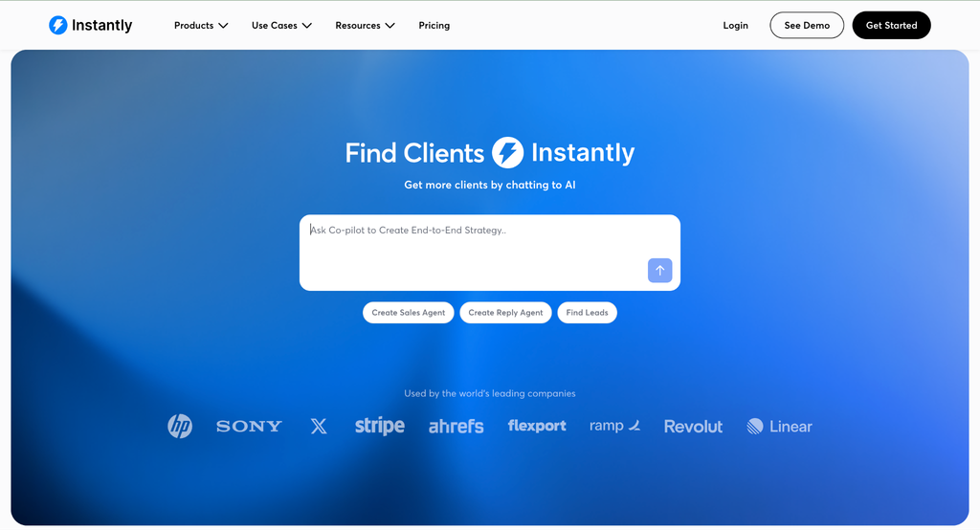Click the See Demo button
980x530 pixels.
pos(806,25)
